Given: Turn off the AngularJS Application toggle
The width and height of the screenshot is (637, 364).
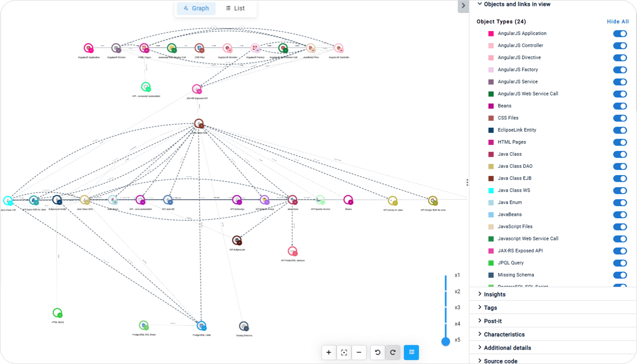Looking at the screenshot, I should [x=620, y=34].
